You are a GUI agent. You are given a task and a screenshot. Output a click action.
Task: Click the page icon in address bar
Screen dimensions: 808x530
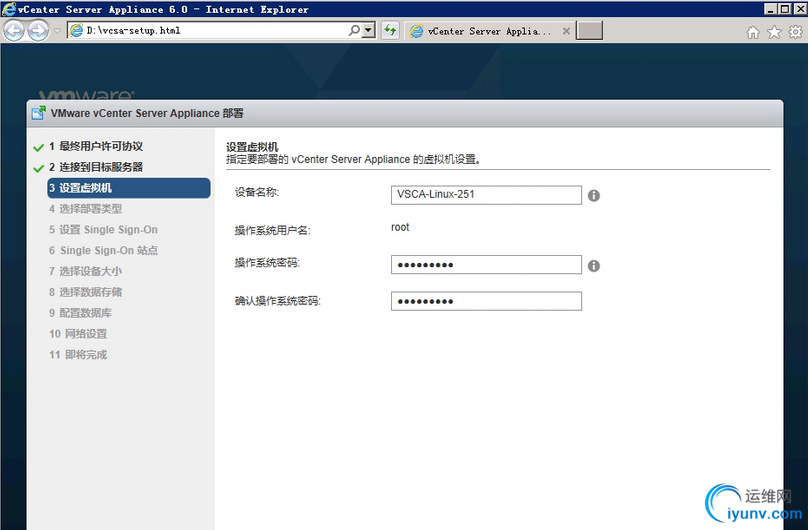click(76, 30)
